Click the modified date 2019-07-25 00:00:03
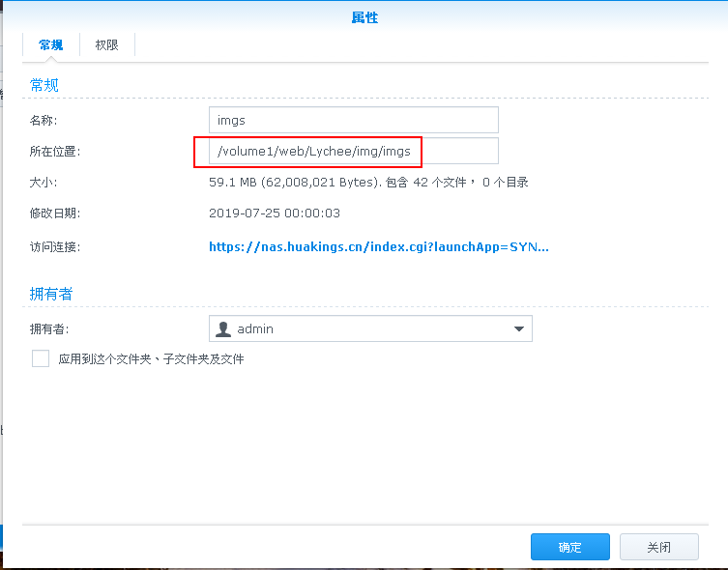 275,214
